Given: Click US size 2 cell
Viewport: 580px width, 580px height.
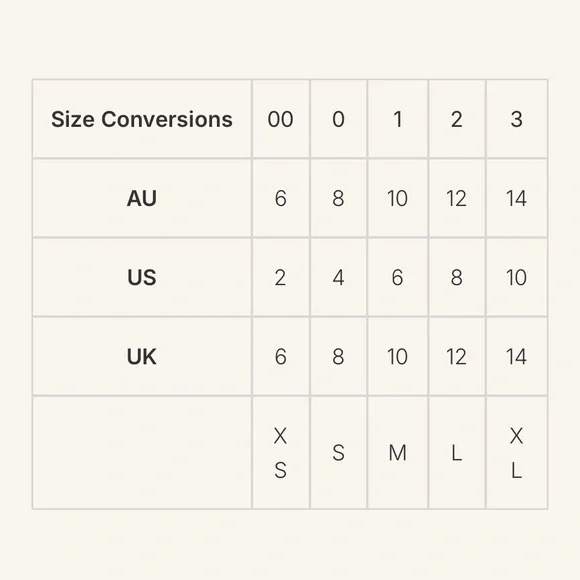Looking at the screenshot, I should coord(281,277).
